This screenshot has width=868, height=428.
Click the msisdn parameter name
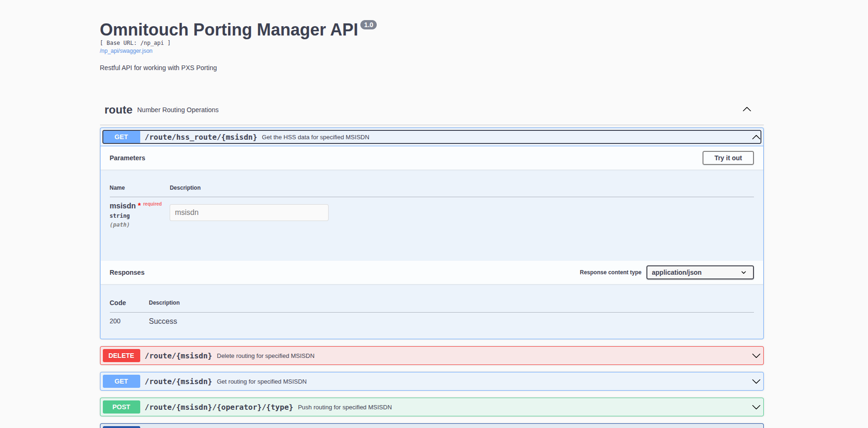click(122, 206)
